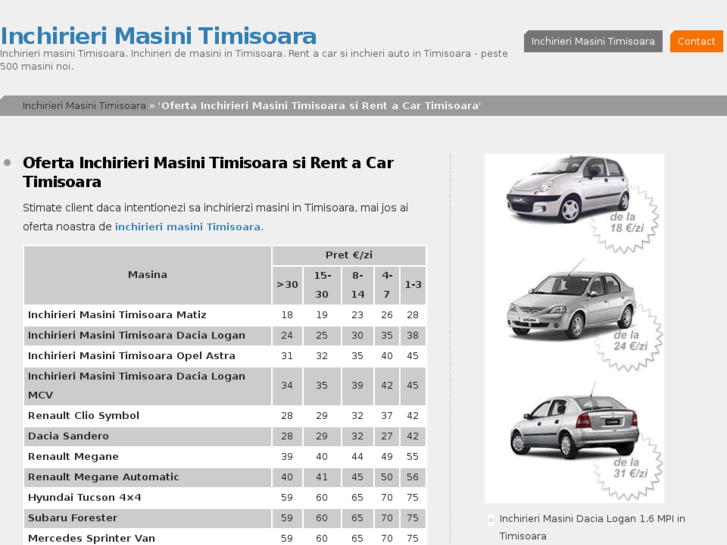The width and height of the screenshot is (727, 545).
Task: Select the Renault Clio Symbol row name
Action: pos(83,416)
